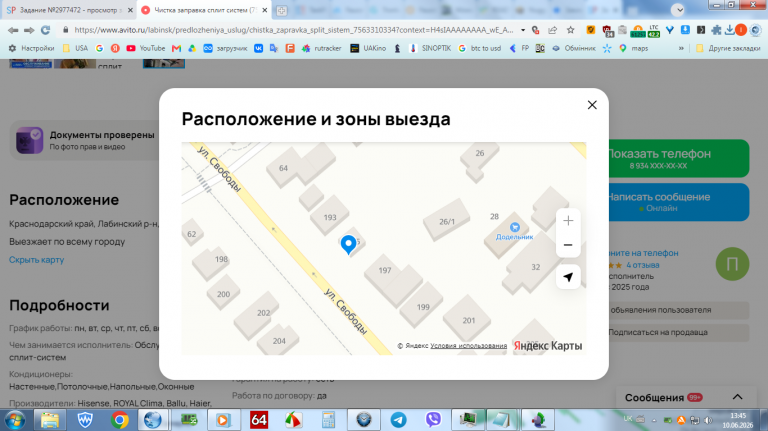768x431 pixels.
Task: Open USA bookmarks folder
Action: [75, 48]
